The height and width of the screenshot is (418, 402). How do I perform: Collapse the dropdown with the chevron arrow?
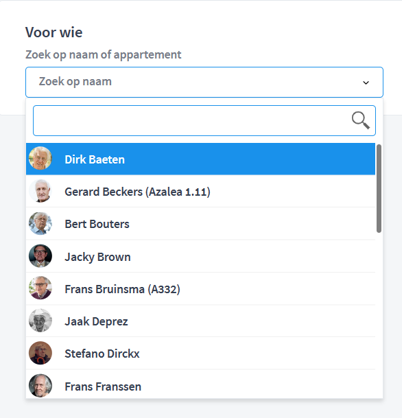point(366,82)
